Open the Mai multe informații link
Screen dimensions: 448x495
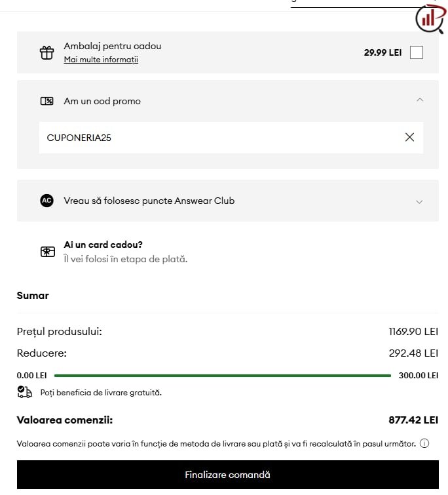101,60
